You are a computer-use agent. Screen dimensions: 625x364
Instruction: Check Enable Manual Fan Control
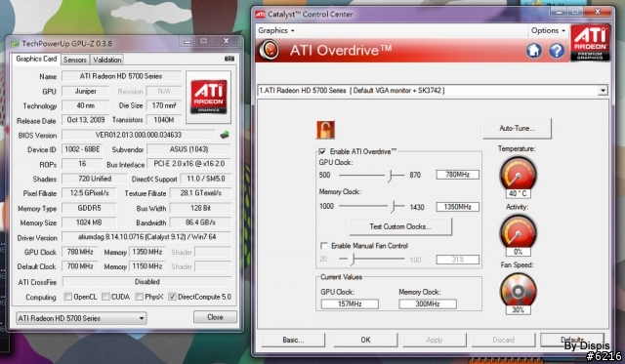tap(324, 245)
